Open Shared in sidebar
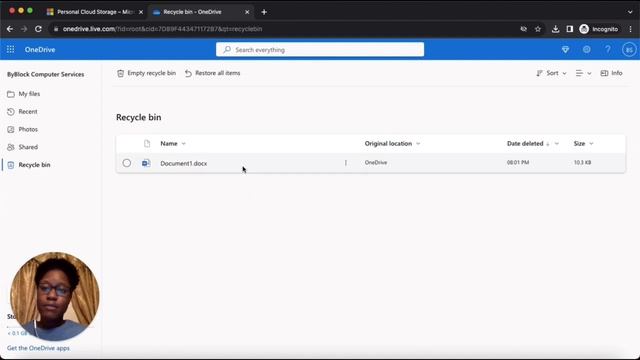This screenshot has height=360, width=640. click(28, 147)
